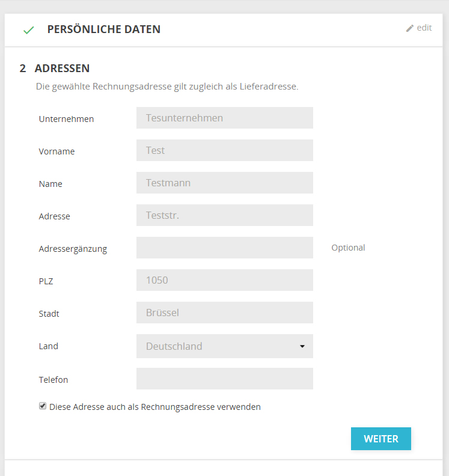449x476 pixels.
Task: Click the step number 2 marker
Action: 23,69
